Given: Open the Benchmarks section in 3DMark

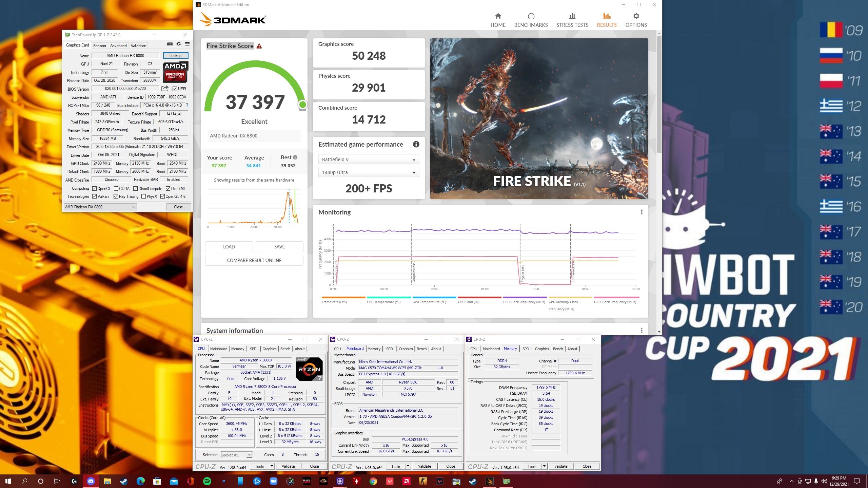Looking at the screenshot, I should tap(531, 20).
